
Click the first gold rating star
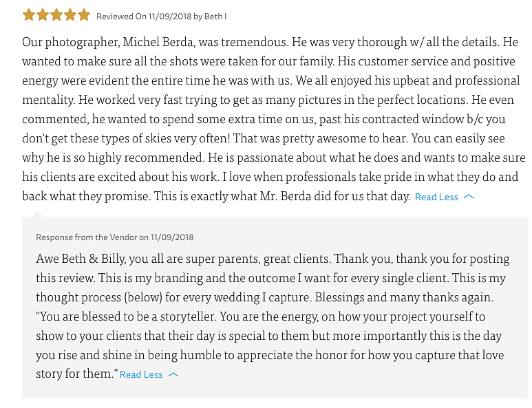(28, 14)
